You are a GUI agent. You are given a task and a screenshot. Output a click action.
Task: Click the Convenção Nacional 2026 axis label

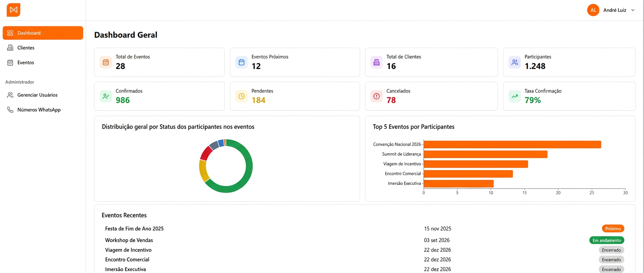tap(397, 144)
